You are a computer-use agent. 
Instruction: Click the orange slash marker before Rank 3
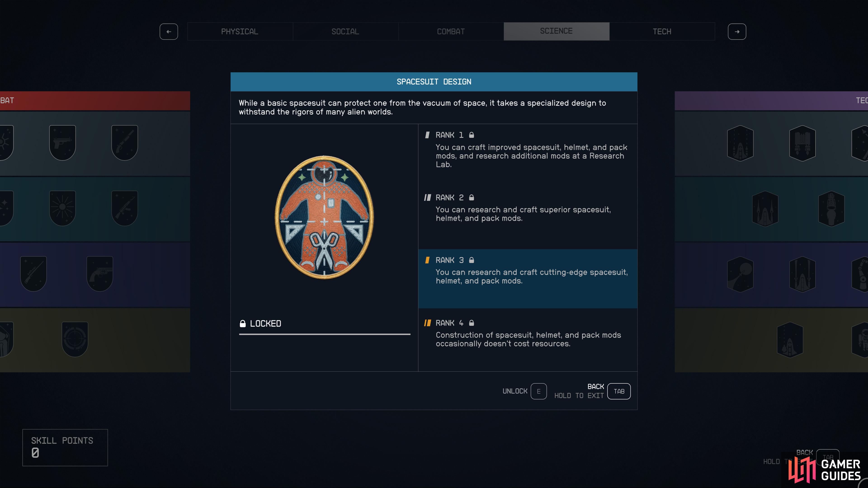click(x=427, y=260)
